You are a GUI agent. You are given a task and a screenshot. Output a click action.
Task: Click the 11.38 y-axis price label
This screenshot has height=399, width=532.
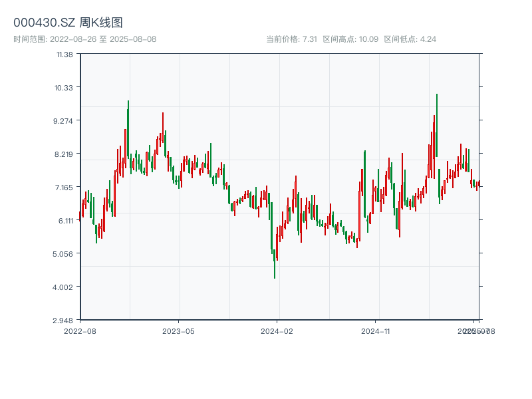64,54
